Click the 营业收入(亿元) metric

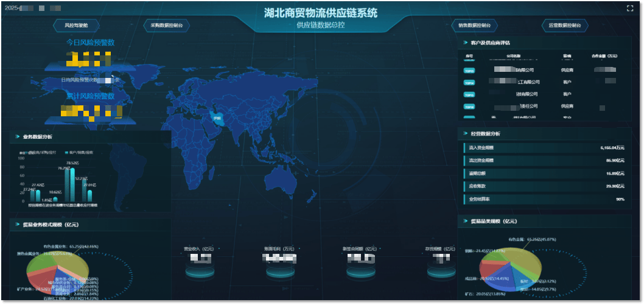click(x=200, y=249)
